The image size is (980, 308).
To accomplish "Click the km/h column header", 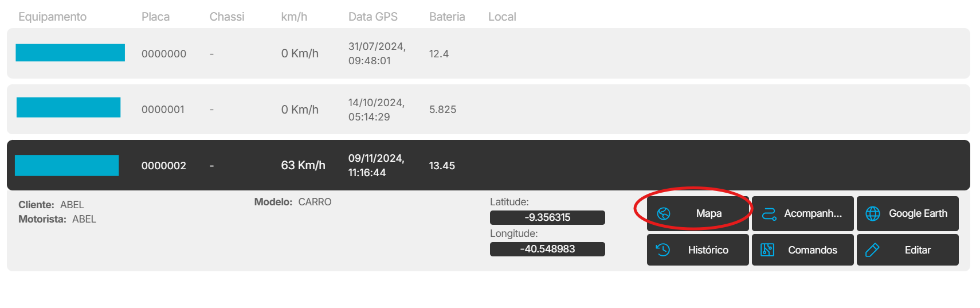I will pos(293,17).
